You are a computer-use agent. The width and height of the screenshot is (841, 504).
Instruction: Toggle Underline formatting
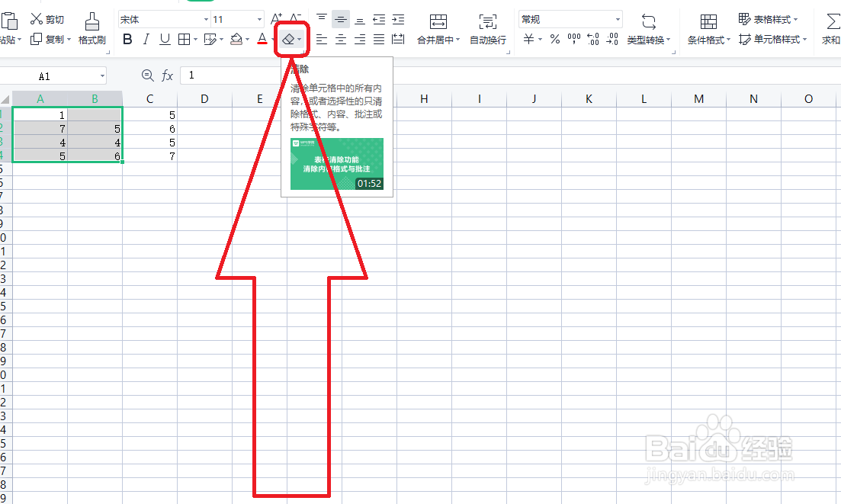pyautogui.click(x=165, y=39)
